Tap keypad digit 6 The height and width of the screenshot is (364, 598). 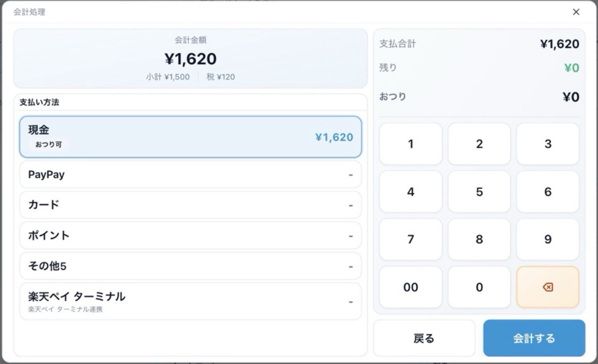tap(548, 192)
